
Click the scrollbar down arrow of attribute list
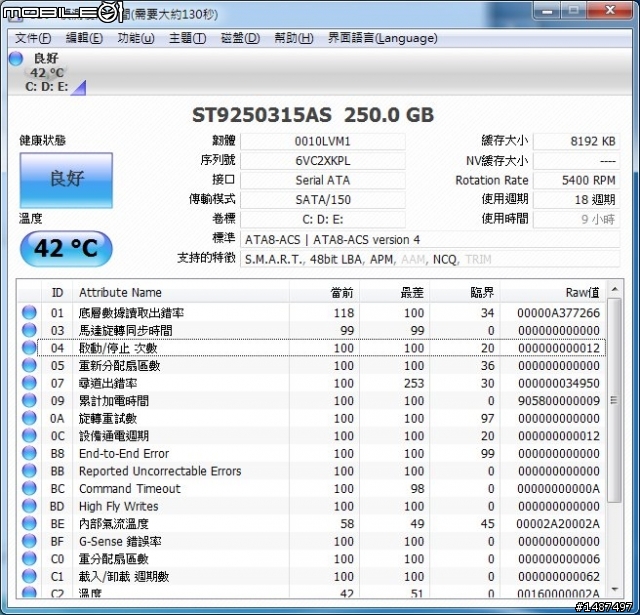click(614, 589)
